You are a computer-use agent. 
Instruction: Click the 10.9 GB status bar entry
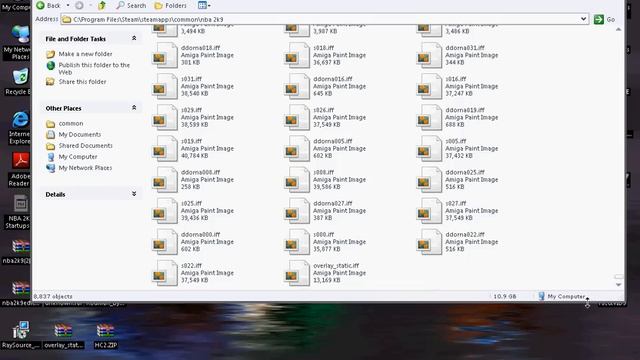(x=504, y=296)
